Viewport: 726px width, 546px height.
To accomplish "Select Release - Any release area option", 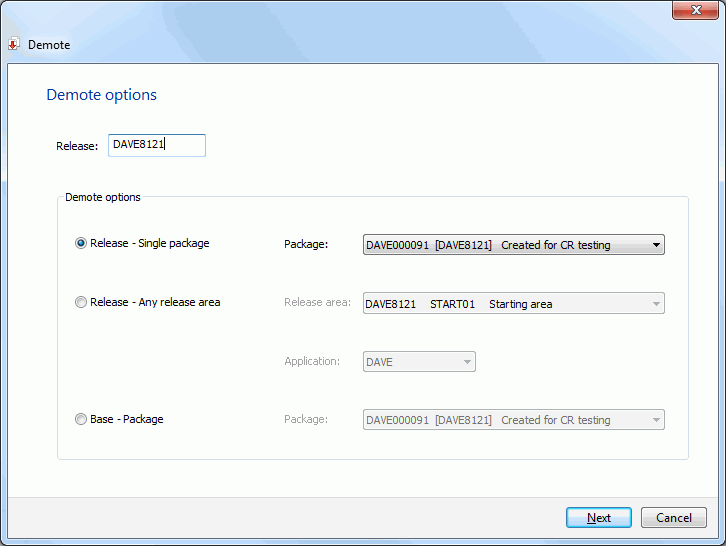I will tap(81, 302).
